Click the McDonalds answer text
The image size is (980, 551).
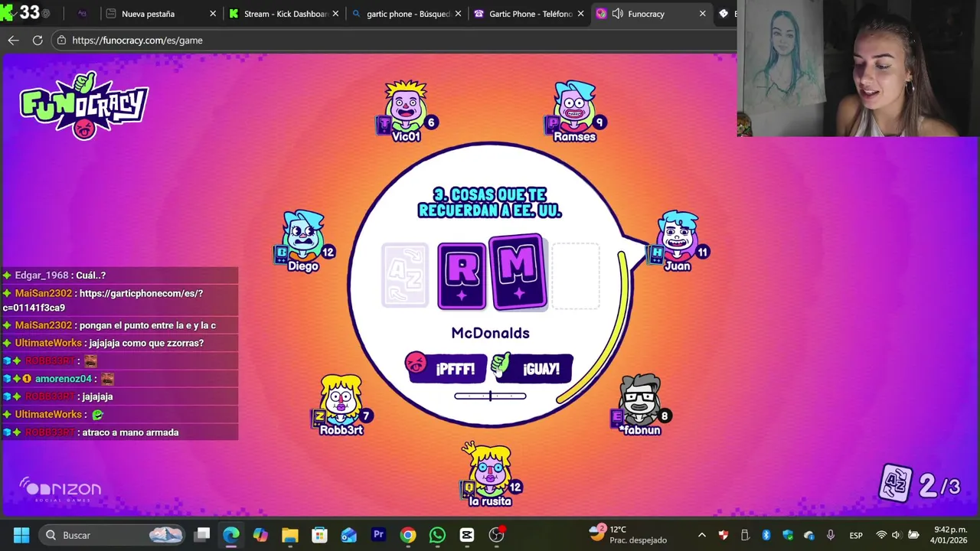[x=490, y=333]
